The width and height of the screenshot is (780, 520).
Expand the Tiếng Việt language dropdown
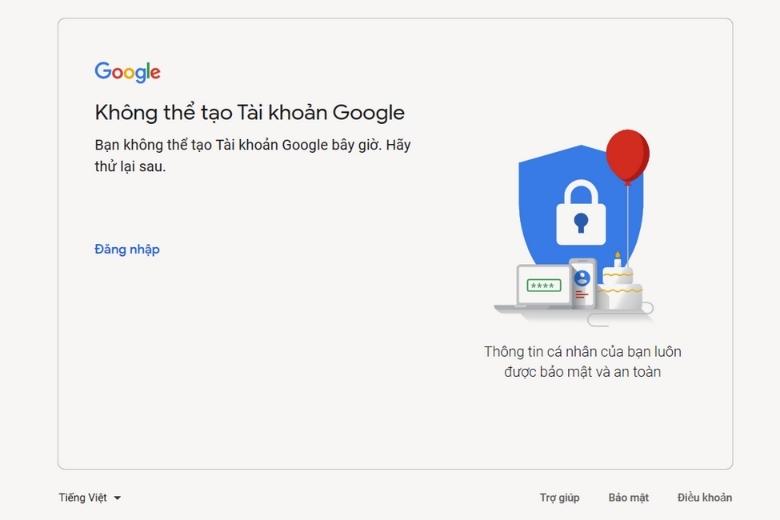(90, 498)
